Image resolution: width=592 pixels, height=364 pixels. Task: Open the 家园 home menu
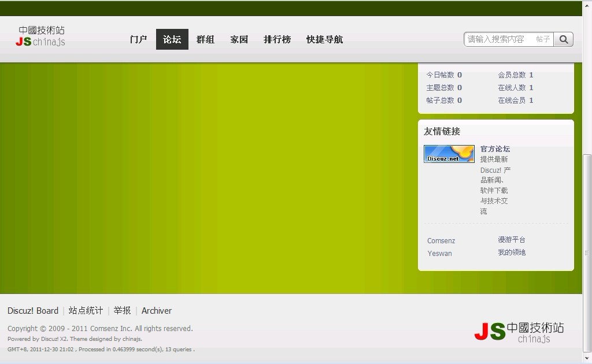[x=239, y=39]
